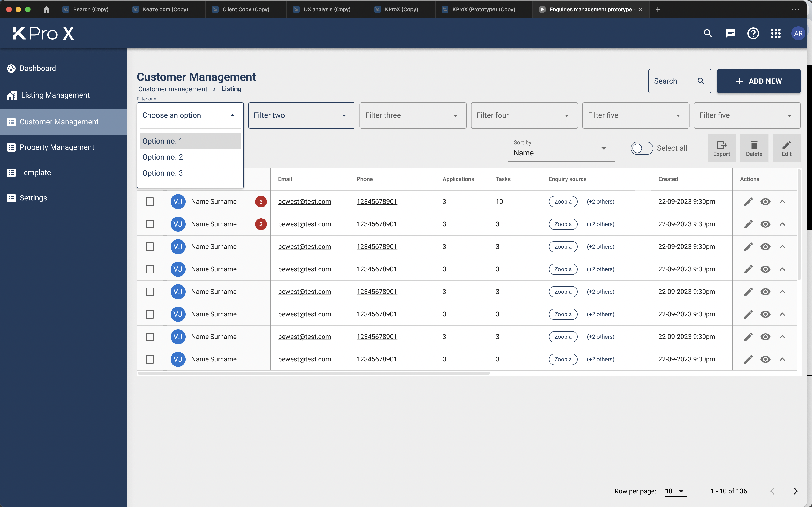Click the pencil edit icon in first row
Image resolution: width=812 pixels, height=507 pixels.
(x=748, y=202)
